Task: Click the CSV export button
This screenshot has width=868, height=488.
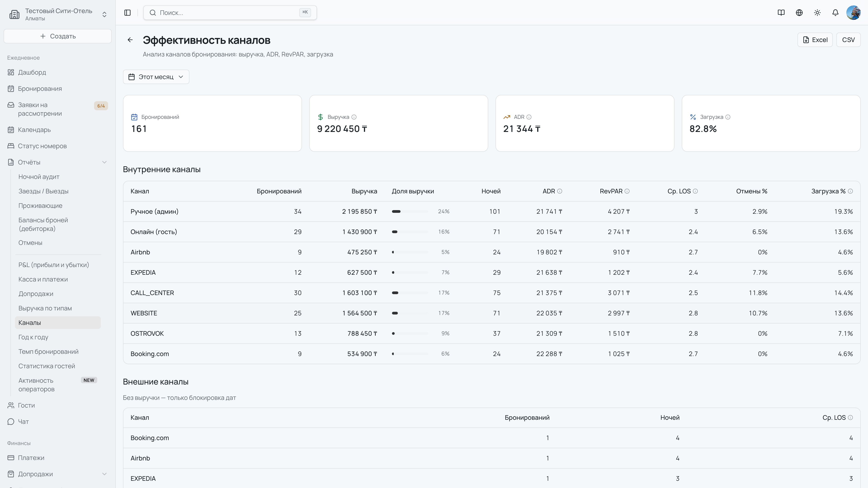Action: coord(848,40)
